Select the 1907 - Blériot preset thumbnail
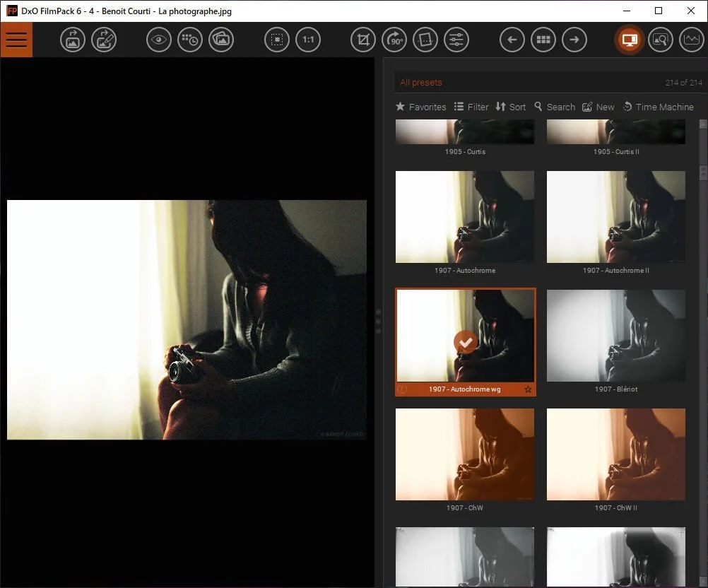Viewport: 708px width, 588px height. point(615,336)
